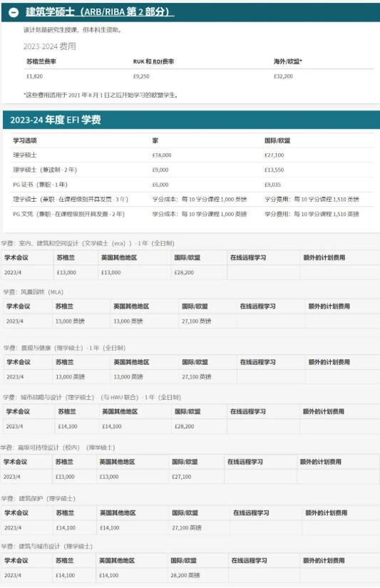Click 学术会议 header in 建筑保护 table
380x588 pixels.
(16, 513)
